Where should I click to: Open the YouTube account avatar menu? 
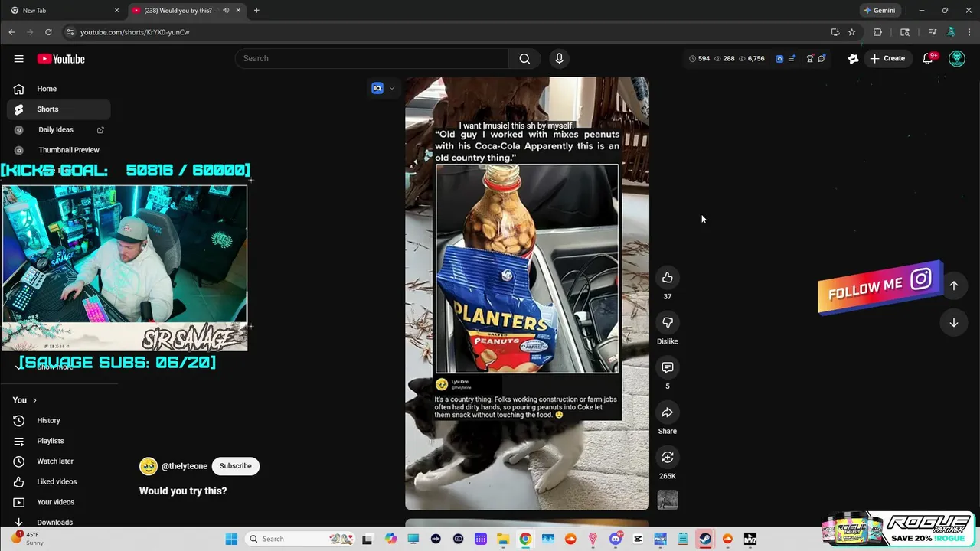[x=957, y=58]
